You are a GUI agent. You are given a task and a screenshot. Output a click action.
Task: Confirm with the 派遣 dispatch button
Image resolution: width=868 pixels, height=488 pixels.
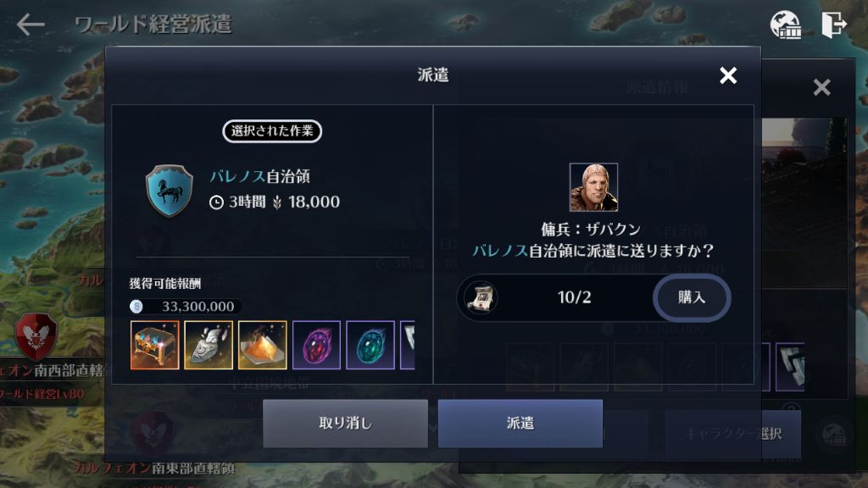(520, 424)
